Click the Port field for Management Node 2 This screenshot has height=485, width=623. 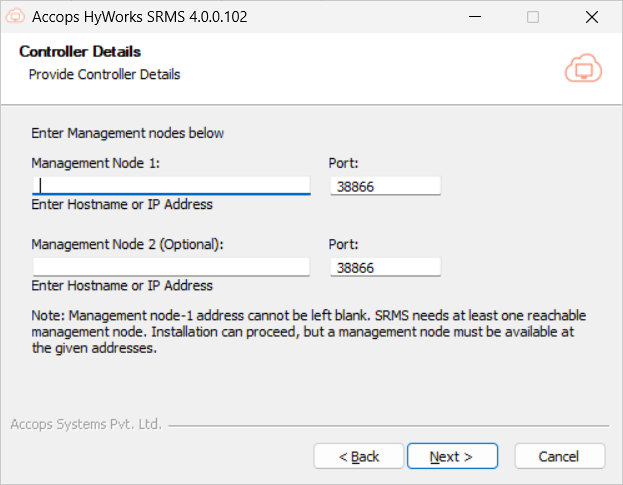[x=385, y=267]
